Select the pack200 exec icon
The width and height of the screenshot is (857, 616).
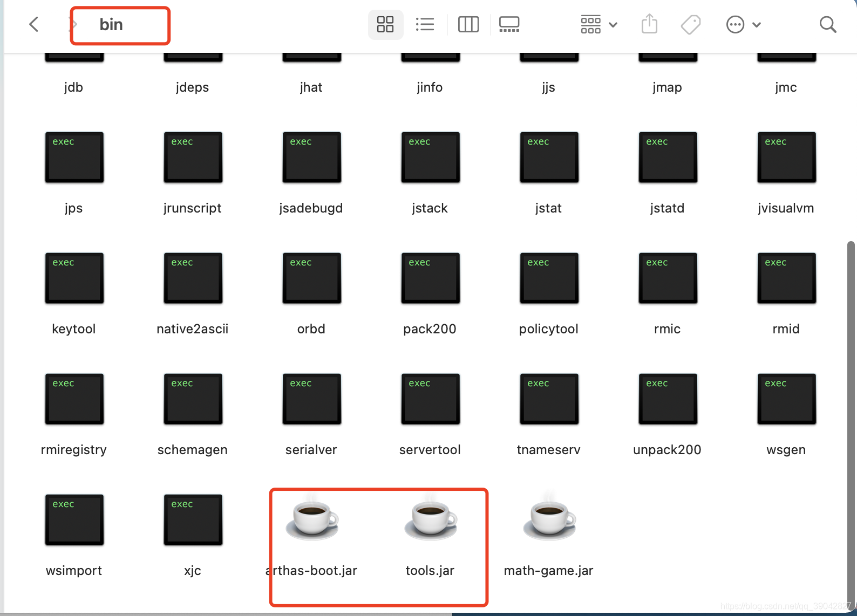point(431,278)
